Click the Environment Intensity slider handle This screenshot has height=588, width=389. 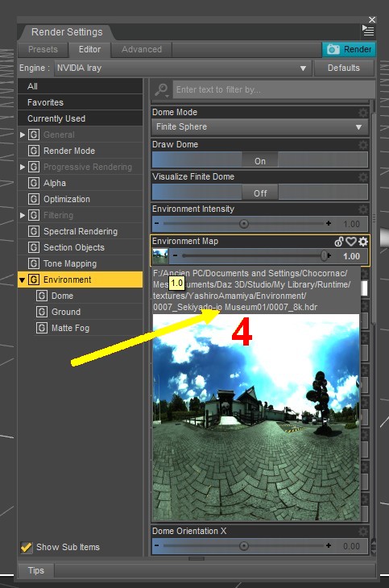244,224
